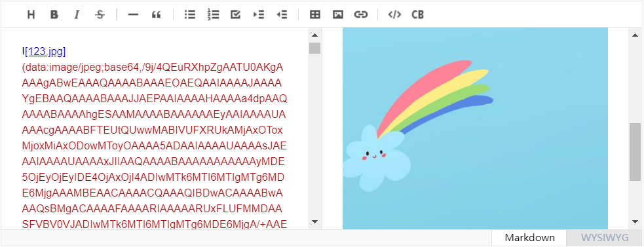Select the Markdown mode tab

pyautogui.click(x=529, y=238)
